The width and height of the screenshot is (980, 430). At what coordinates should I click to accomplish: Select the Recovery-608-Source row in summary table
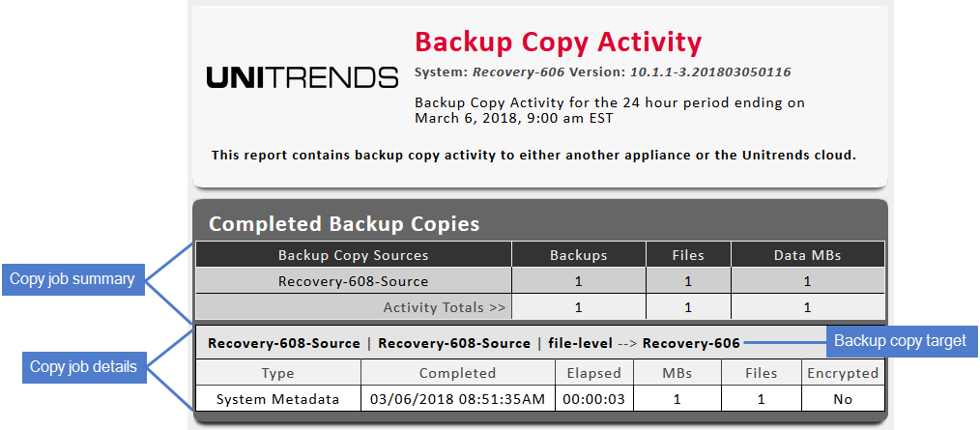540,281
